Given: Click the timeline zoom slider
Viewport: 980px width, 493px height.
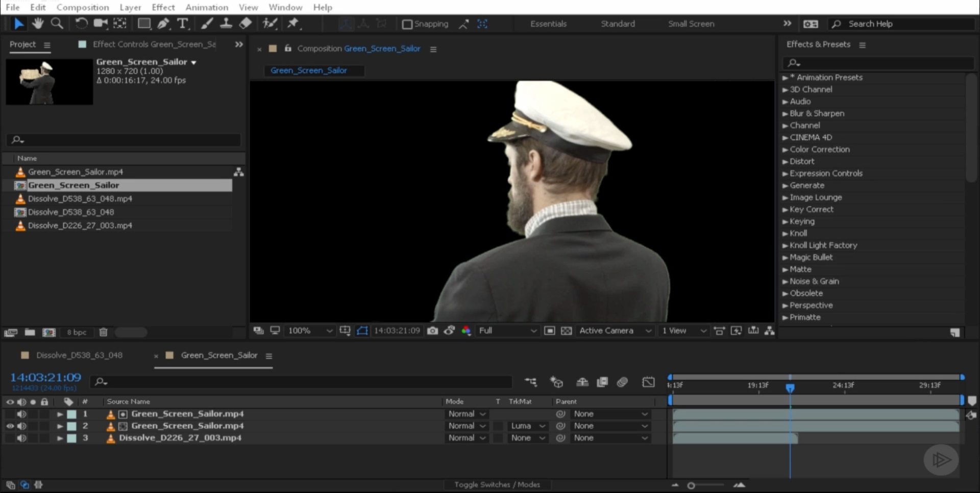Looking at the screenshot, I should [x=691, y=485].
